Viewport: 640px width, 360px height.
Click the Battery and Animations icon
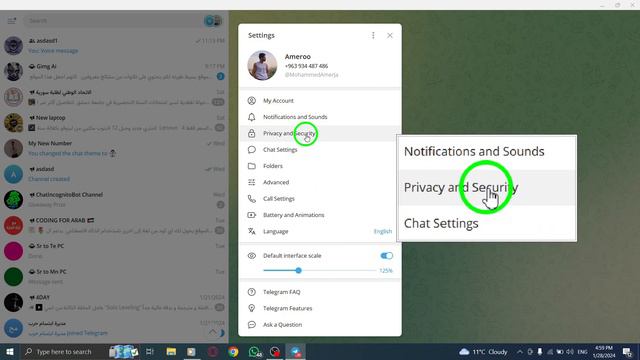252,215
